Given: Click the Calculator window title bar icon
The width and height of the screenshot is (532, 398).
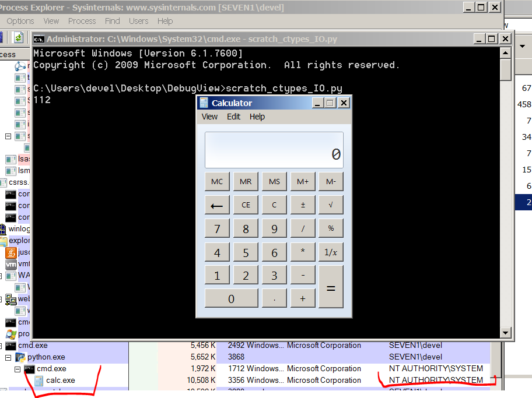Looking at the screenshot, I should [204, 103].
